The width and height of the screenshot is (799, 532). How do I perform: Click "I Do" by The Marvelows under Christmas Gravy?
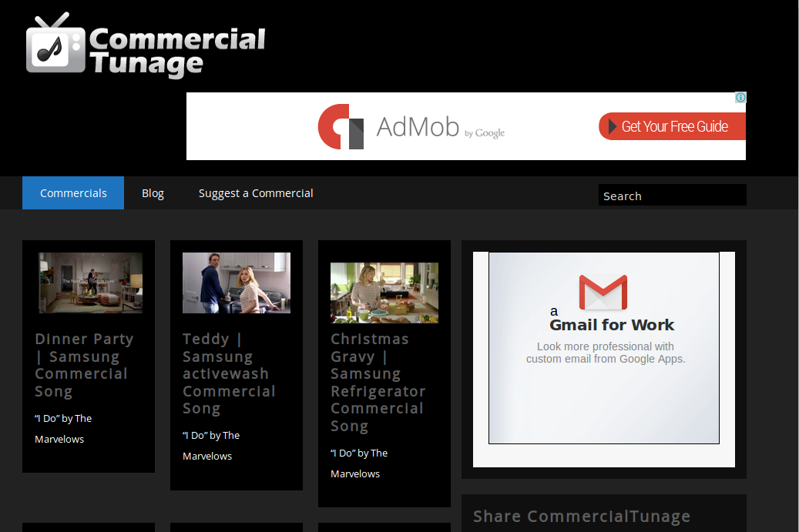pos(359,463)
